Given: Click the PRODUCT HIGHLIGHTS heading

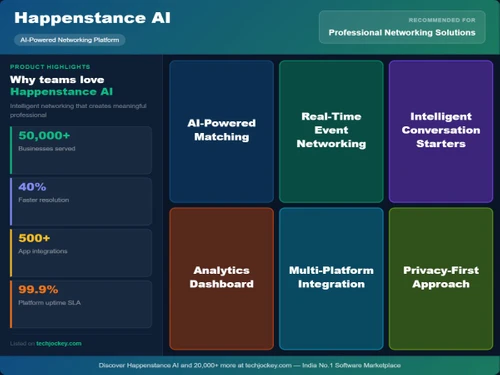Looking at the screenshot, I should pyautogui.click(x=50, y=67).
